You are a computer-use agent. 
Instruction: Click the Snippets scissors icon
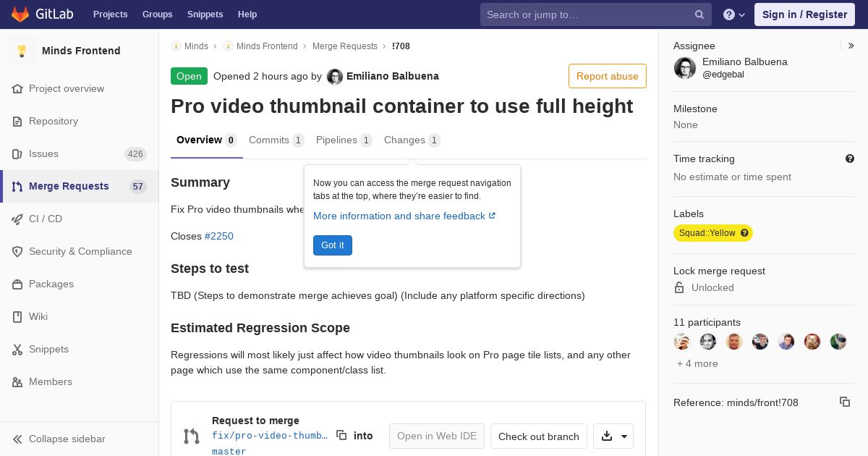click(x=17, y=349)
